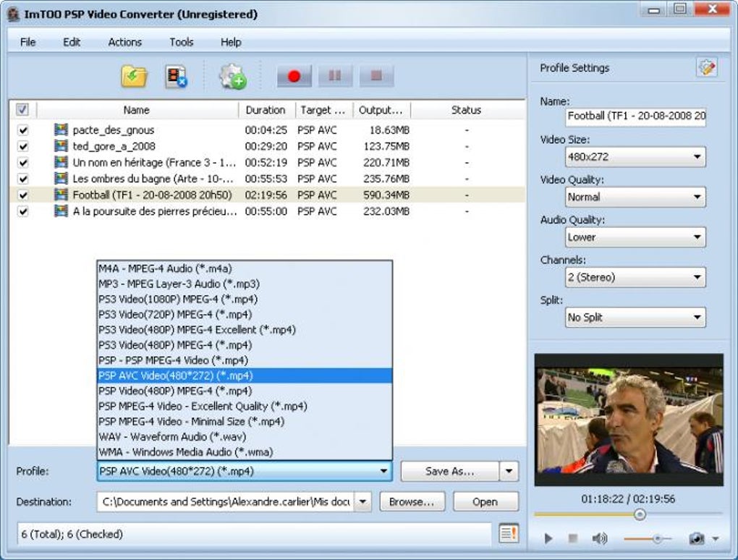Click the Add File folder icon

pos(134,76)
